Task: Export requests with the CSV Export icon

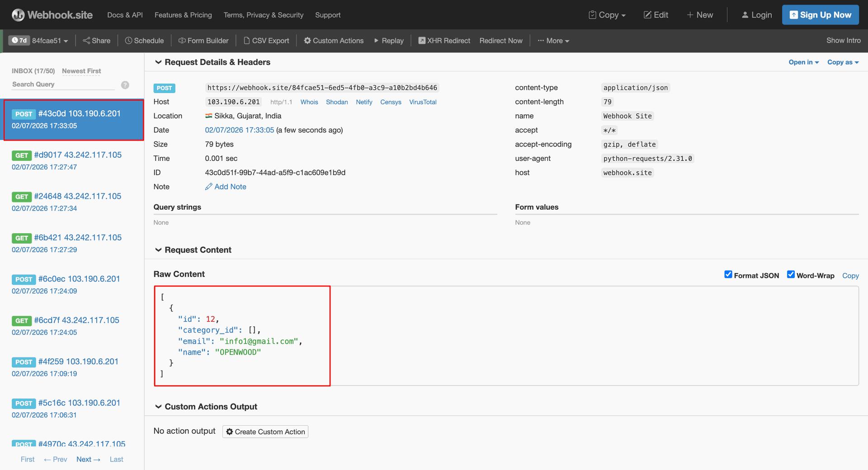Action: click(x=247, y=41)
